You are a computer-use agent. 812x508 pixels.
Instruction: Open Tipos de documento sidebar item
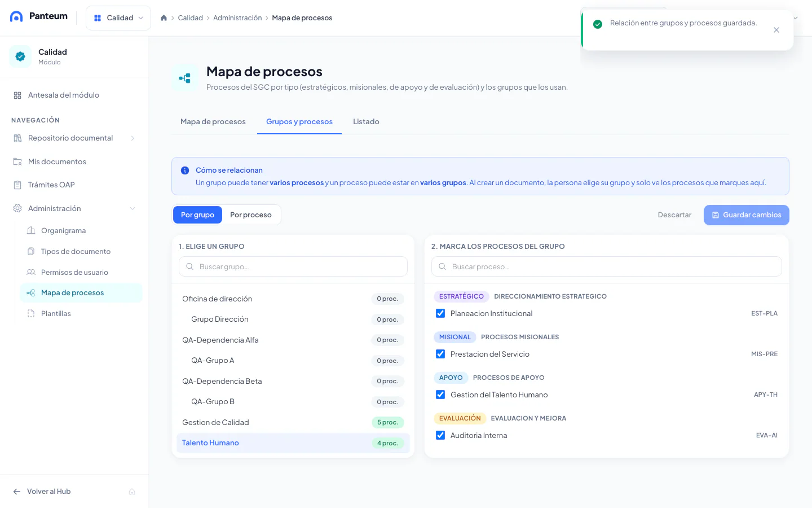pyautogui.click(x=81, y=252)
